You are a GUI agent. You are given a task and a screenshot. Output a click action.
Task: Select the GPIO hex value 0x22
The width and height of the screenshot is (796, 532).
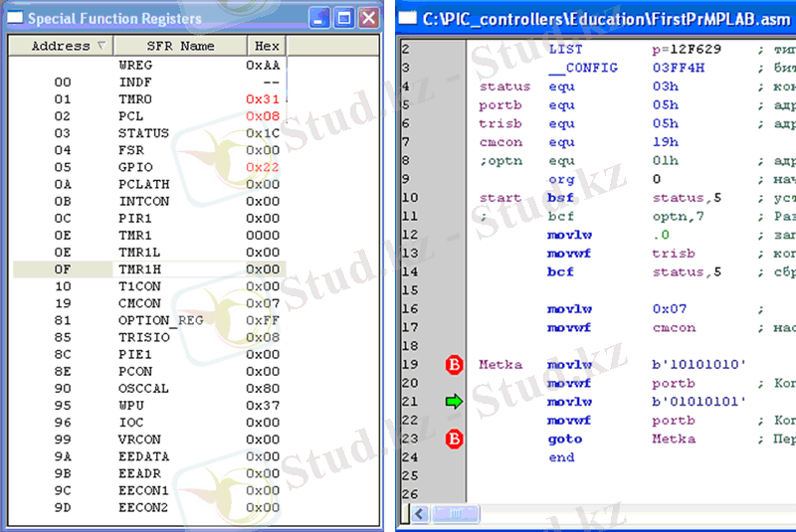coord(263,167)
